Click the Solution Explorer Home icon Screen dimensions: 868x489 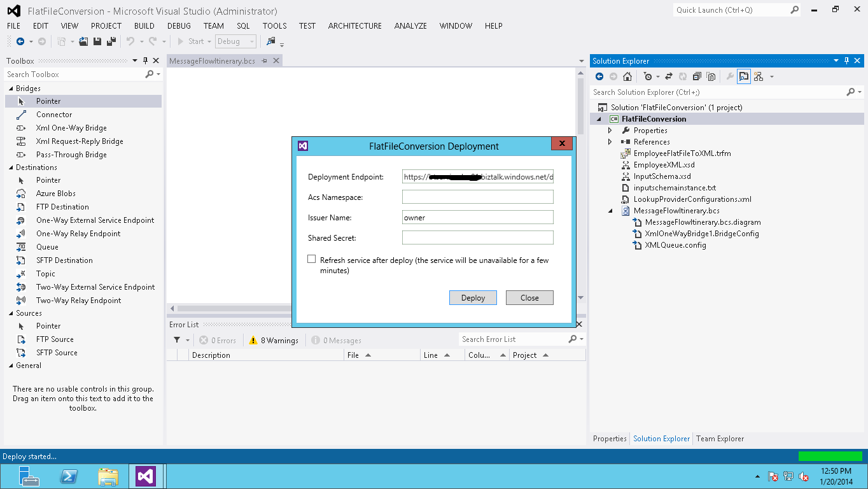coord(627,76)
